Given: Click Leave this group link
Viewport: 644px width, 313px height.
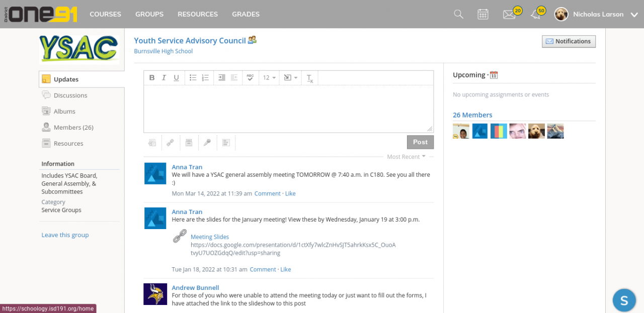Looking at the screenshot, I should coord(65,235).
